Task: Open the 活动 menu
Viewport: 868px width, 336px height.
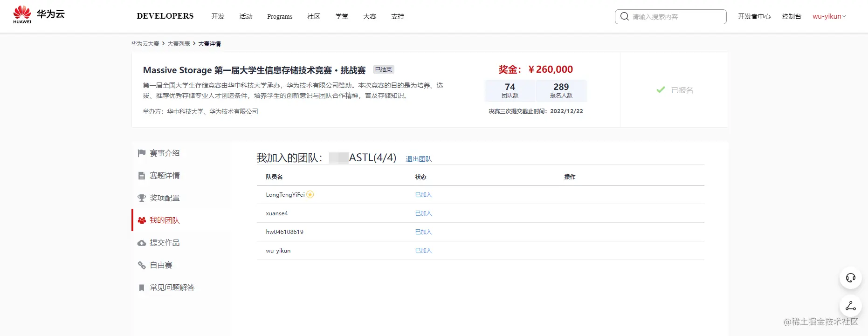Action: [x=246, y=16]
